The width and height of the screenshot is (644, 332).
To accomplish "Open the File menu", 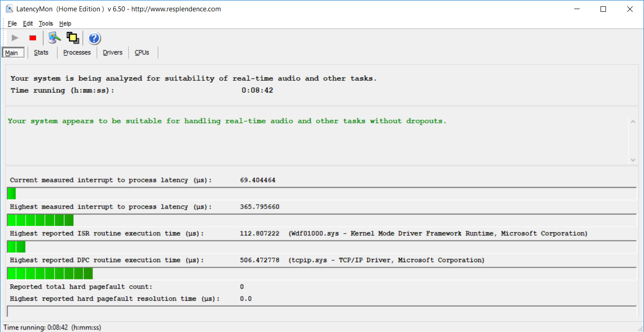I will pos(12,24).
